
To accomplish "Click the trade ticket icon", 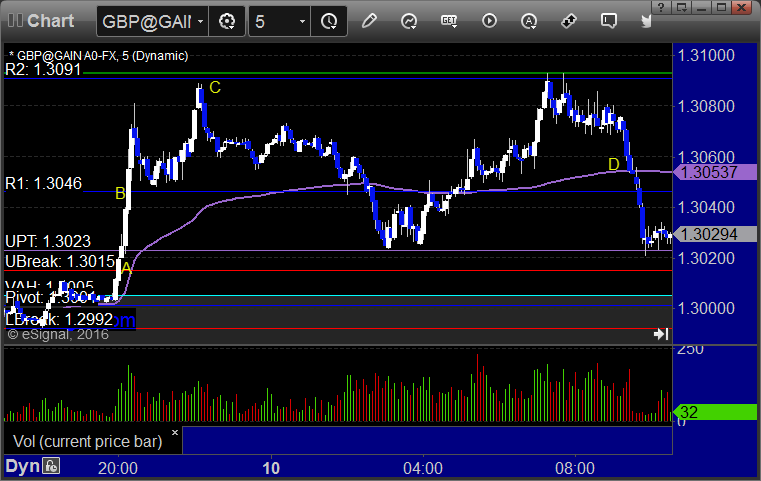I will click(569, 21).
